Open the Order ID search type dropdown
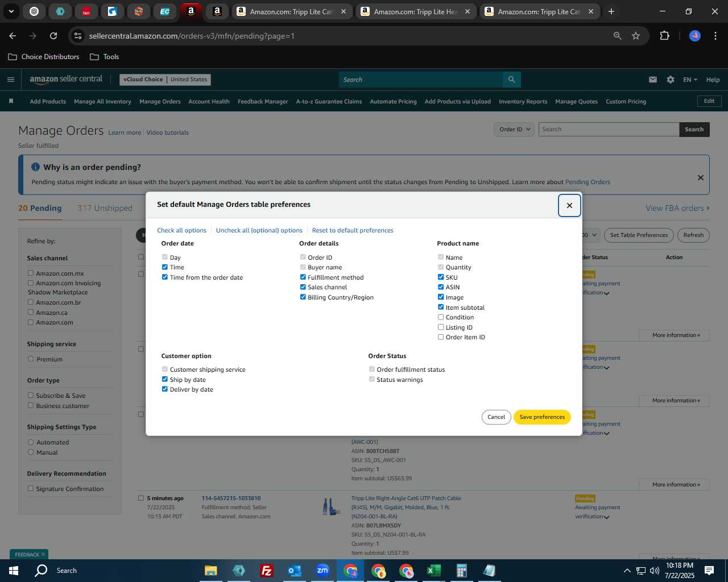Screen dimensions: 728x582 point(514,129)
